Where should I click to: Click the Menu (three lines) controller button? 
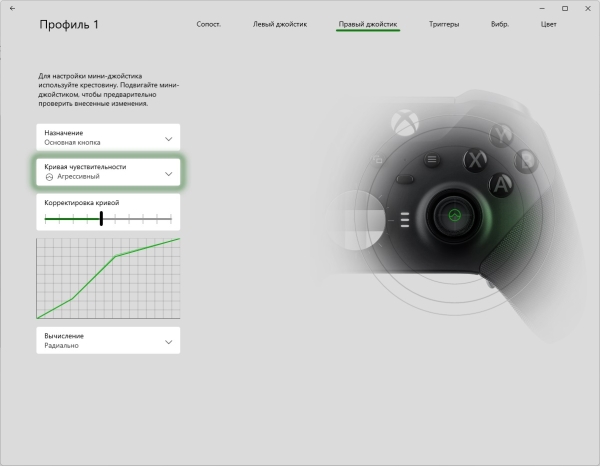[x=431, y=158]
